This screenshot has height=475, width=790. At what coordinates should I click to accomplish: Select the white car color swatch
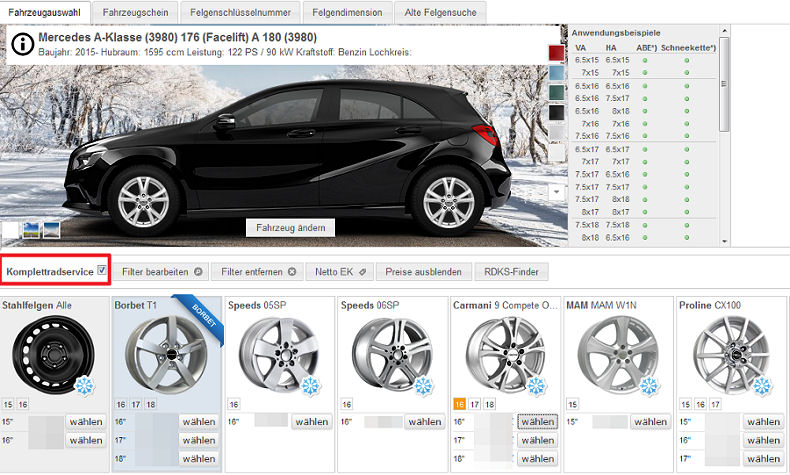click(556, 153)
